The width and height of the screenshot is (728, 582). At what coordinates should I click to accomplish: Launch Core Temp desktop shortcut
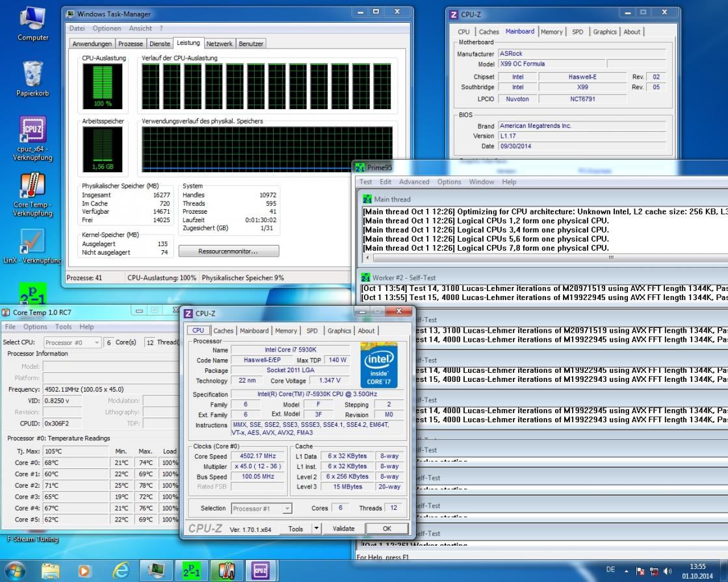[32, 195]
